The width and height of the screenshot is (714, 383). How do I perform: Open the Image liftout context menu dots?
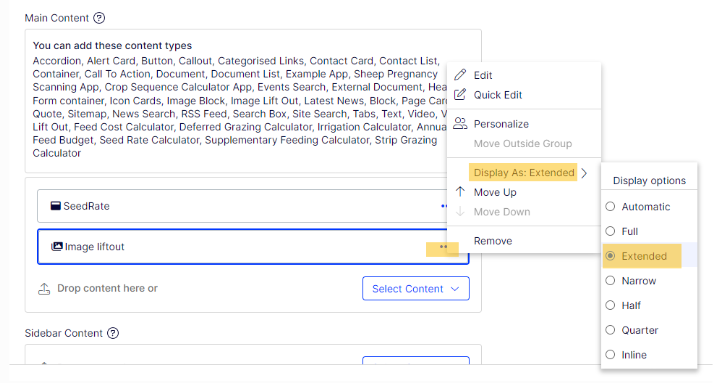(443, 247)
